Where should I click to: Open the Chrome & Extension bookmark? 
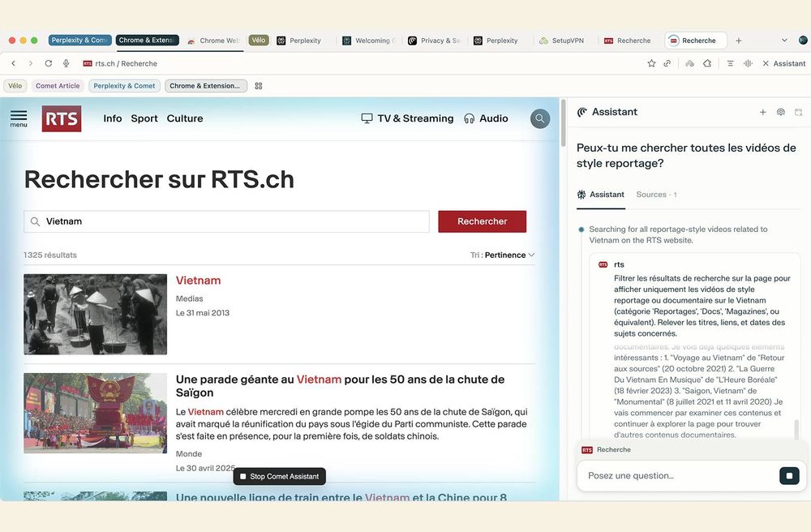tap(205, 86)
